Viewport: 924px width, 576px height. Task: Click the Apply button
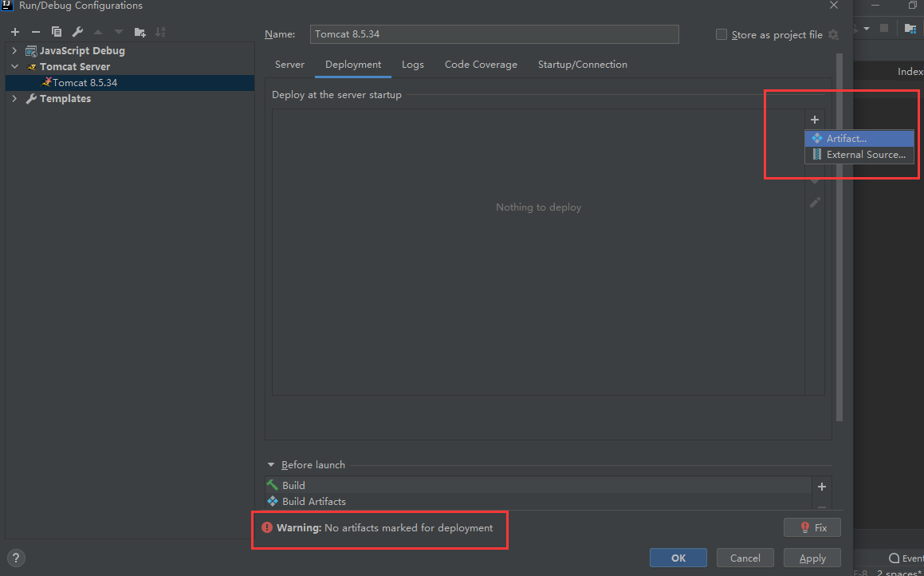pyautogui.click(x=812, y=558)
